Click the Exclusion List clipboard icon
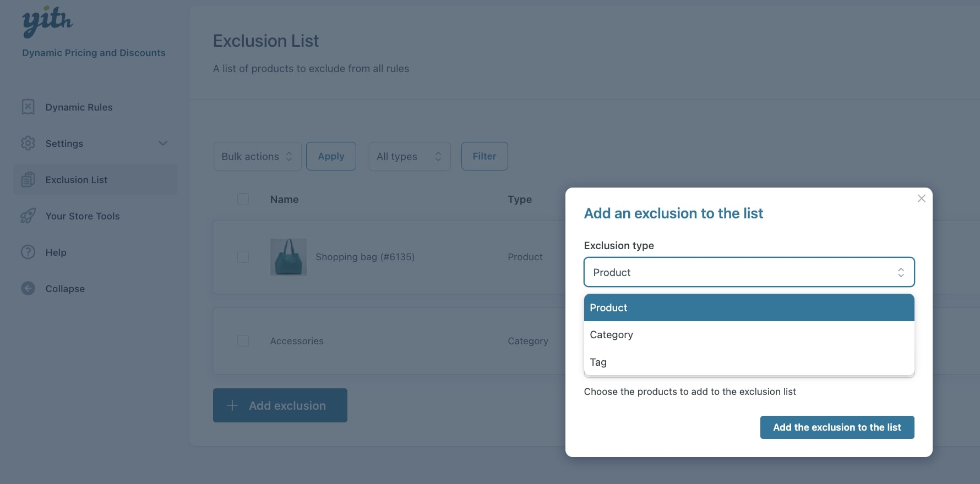 pos(28,179)
